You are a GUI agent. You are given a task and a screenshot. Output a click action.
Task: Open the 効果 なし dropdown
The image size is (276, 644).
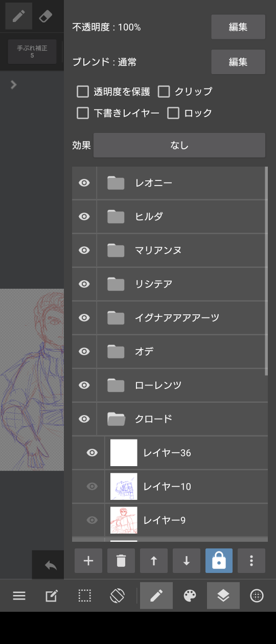[179, 145]
